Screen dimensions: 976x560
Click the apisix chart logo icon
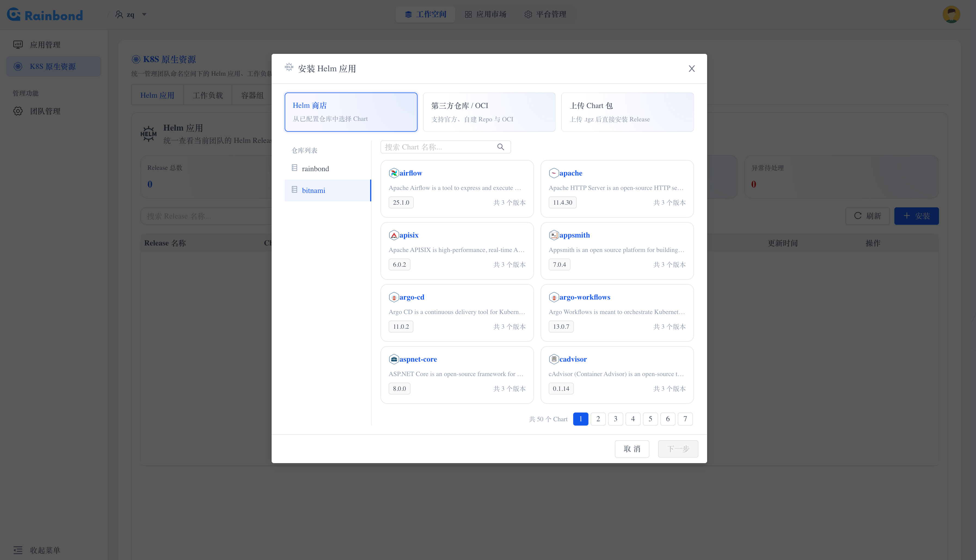[x=394, y=235]
